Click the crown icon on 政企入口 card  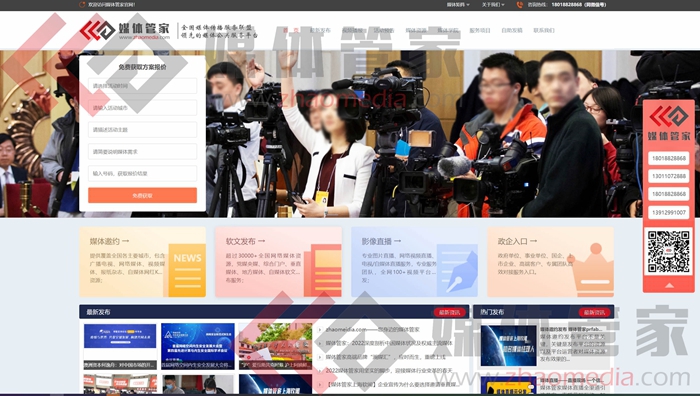593,269
